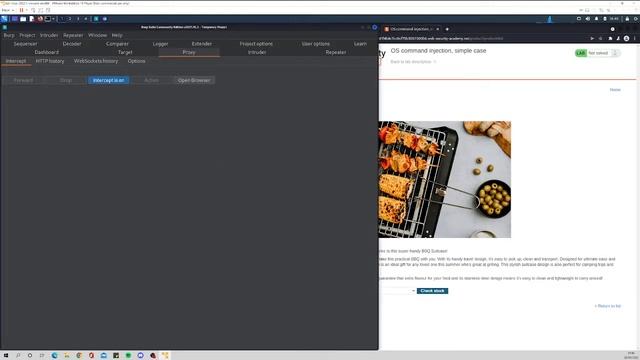The width and height of the screenshot is (640, 360).
Task: Open the User options tab
Action: pos(316,44)
